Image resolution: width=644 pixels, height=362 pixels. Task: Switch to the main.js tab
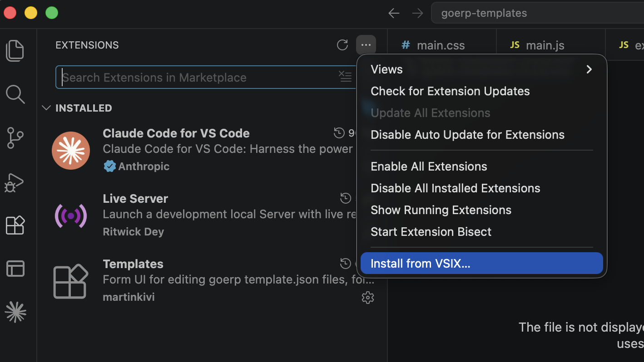tap(550, 45)
